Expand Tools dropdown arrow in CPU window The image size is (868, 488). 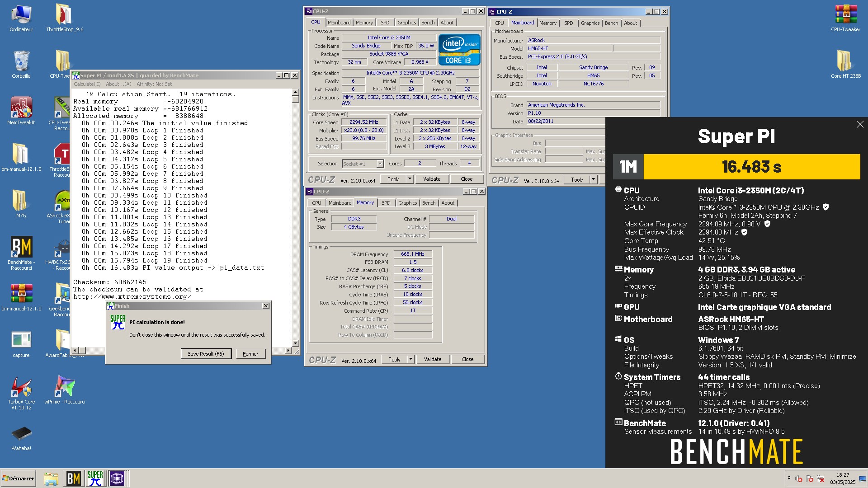coord(410,179)
